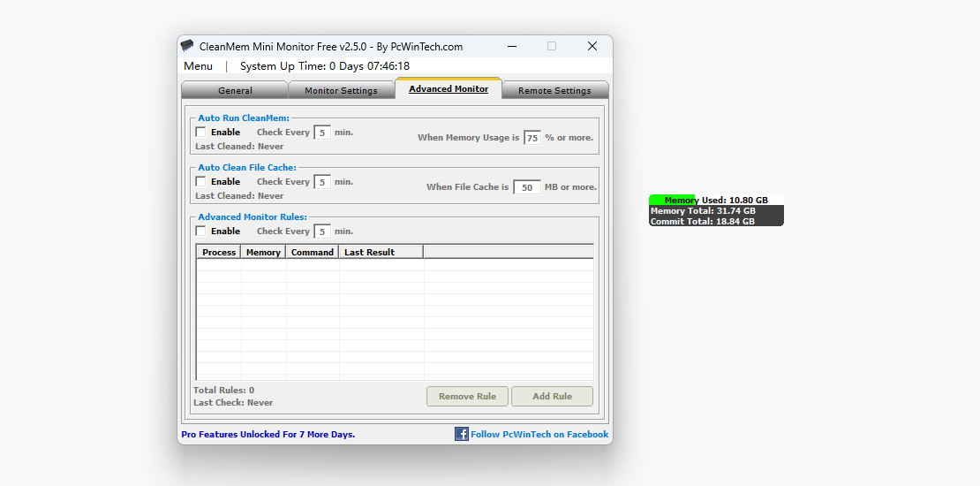Click the CleanMem app icon in title bar

(x=187, y=46)
